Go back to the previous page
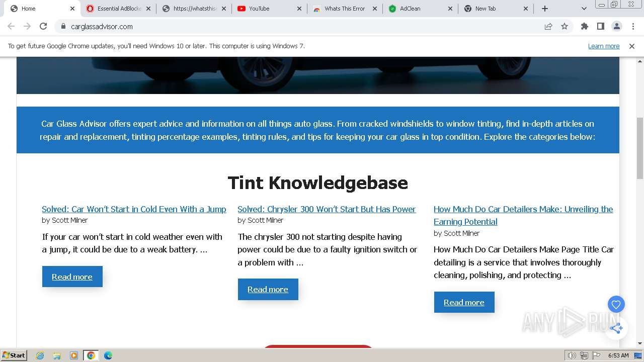The image size is (644, 362). tap(11, 26)
